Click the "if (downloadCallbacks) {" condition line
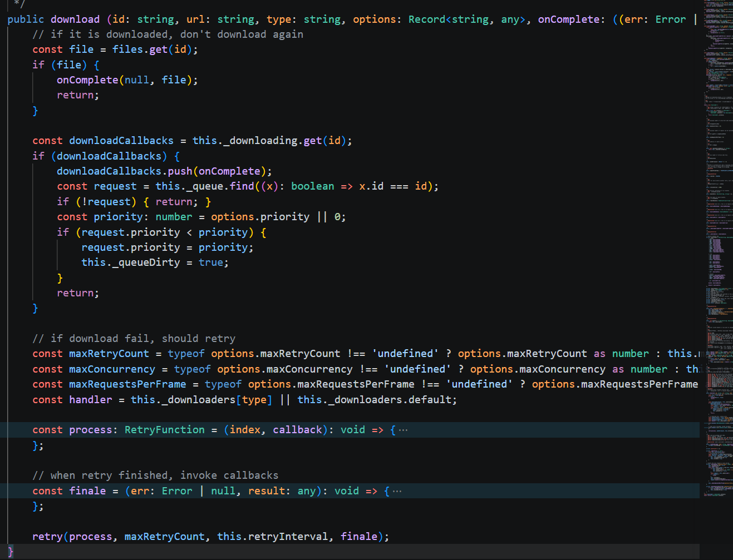 pyautogui.click(x=106, y=156)
